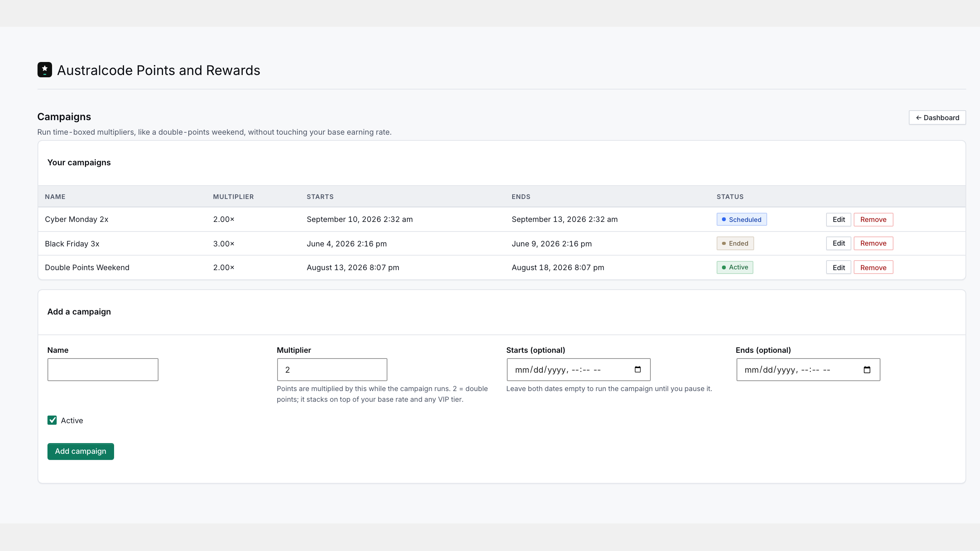Open calendar picker in Starts field
This screenshot has height=551, width=980.
(637, 369)
